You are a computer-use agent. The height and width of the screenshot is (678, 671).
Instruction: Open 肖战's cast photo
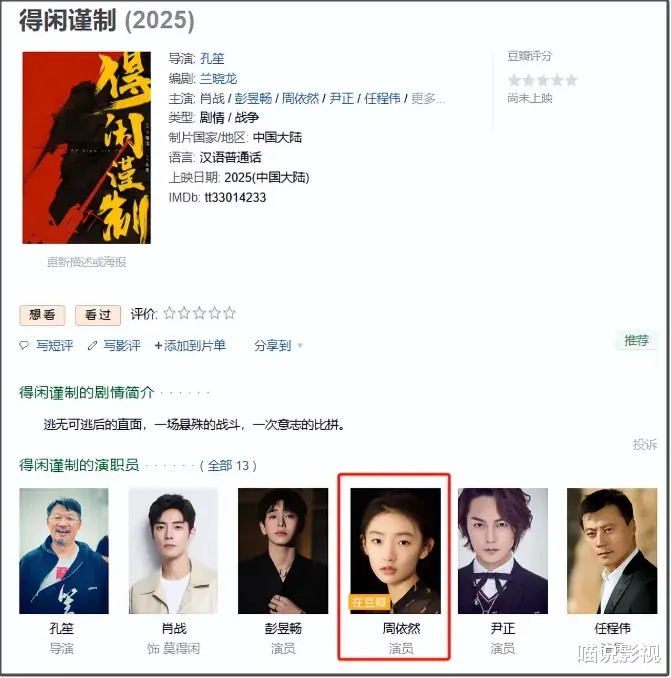coord(173,551)
